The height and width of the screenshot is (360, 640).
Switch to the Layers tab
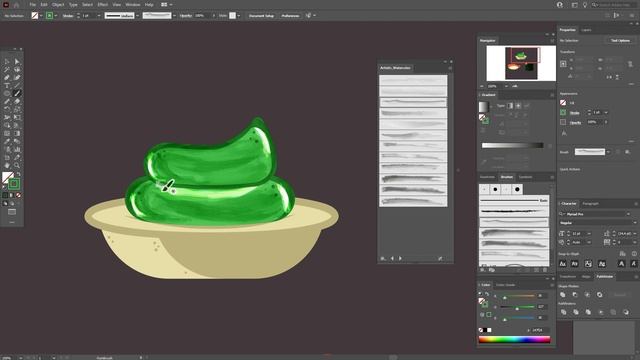click(586, 30)
